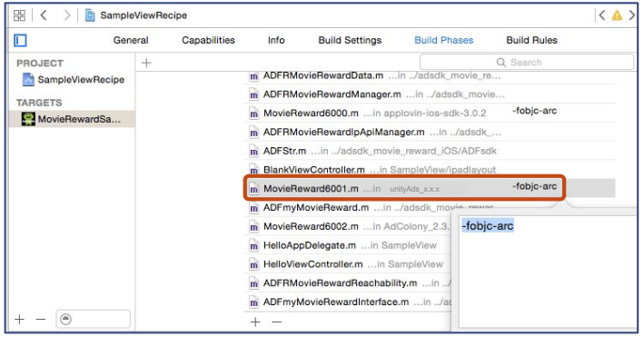The width and height of the screenshot is (644, 337).
Task: Click the m file icon of ADFRMovieRewardReachability.m
Action: coord(254,283)
